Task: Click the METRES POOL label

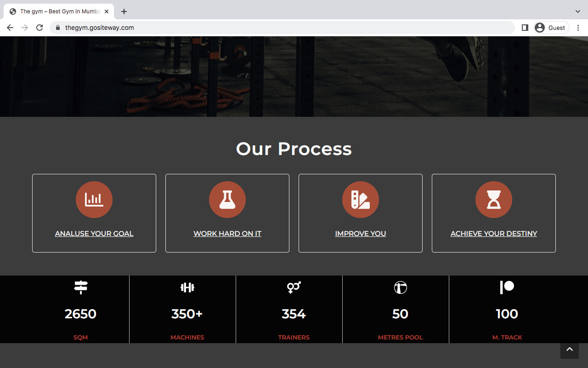Action: pos(401,337)
